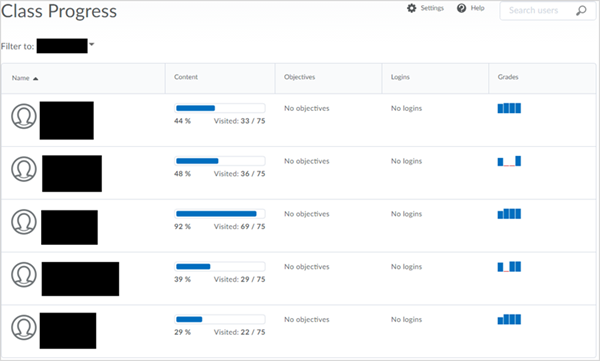Click the Help question mark icon
This screenshot has height=361, width=600.
click(461, 8)
